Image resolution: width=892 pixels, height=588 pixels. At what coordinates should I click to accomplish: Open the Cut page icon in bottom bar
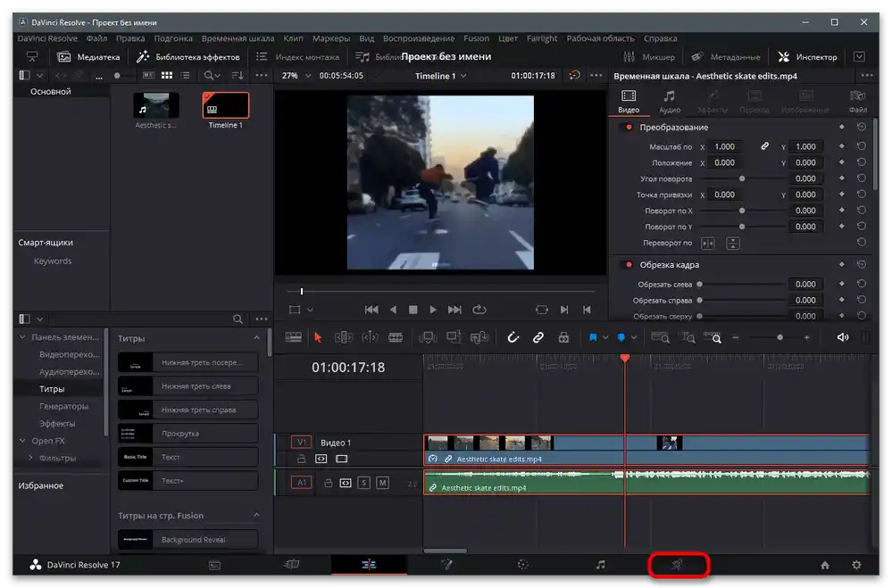(x=291, y=565)
